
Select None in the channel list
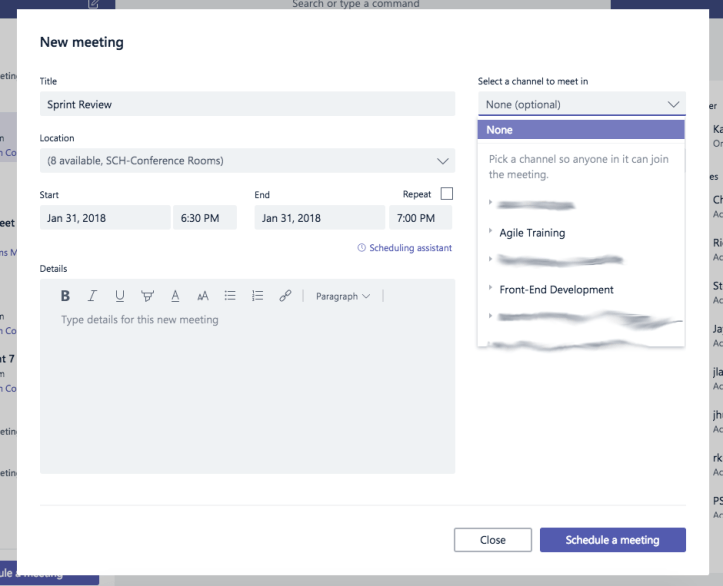[x=581, y=130]
